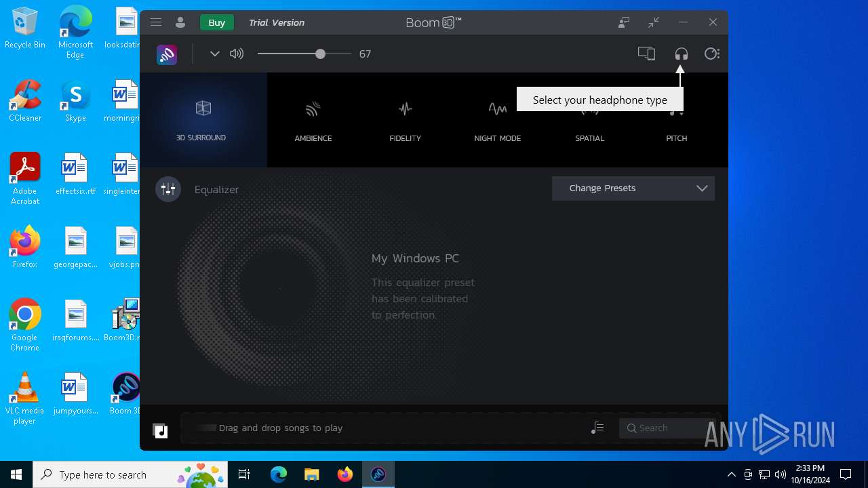Open the Boom 3D hamburger menu

point(156,22)
